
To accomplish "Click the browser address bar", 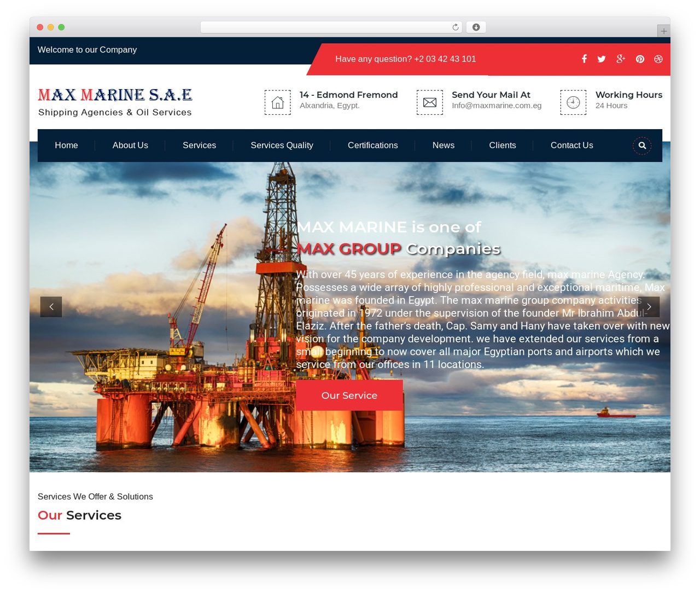I will (331, 27).
